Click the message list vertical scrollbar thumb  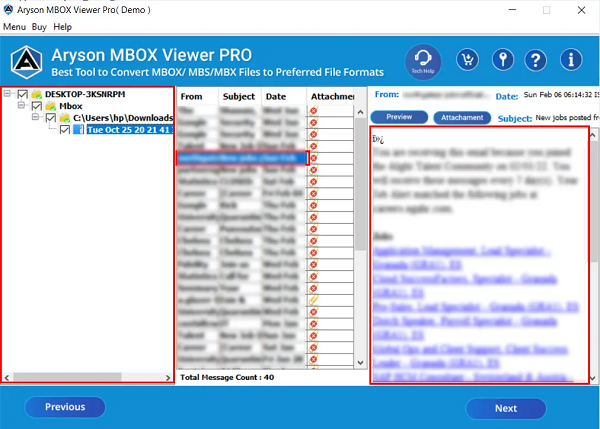point(360,184)
